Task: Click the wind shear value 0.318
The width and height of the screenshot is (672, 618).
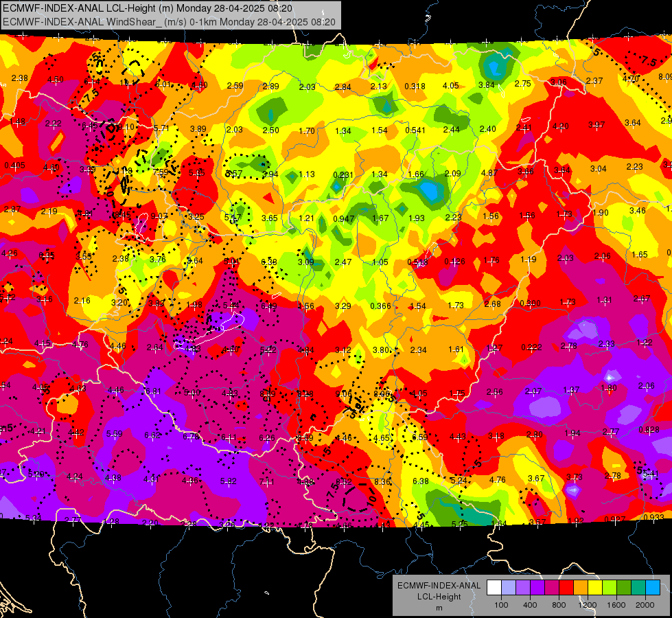Action: point(415,87)
